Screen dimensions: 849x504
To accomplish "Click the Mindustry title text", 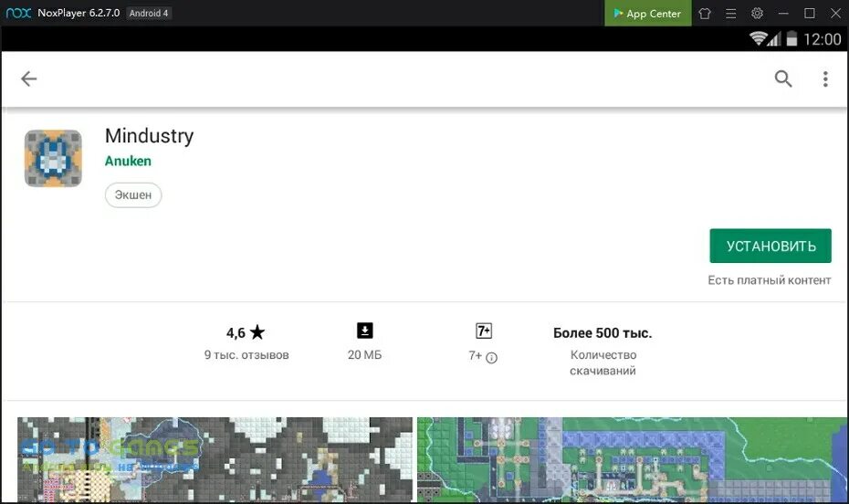I will click(x=150, y=136).
